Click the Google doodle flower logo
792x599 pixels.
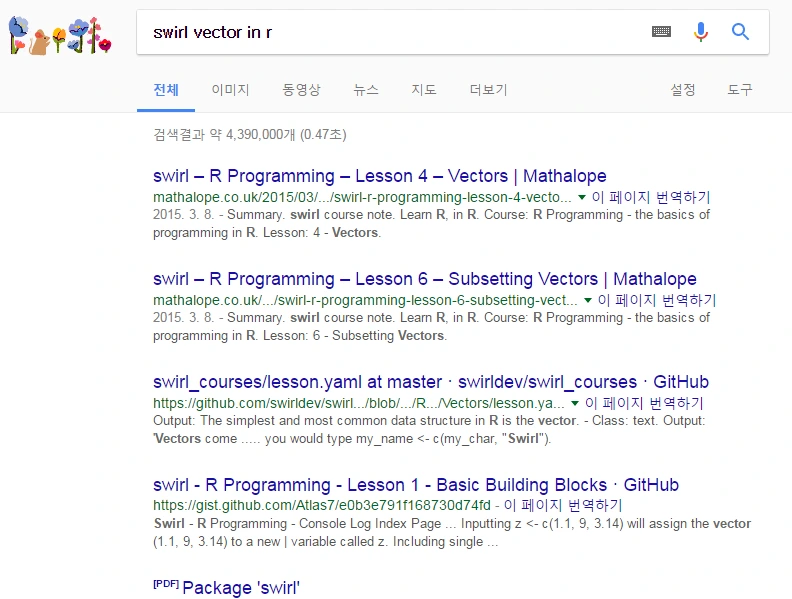coord(60,35)
